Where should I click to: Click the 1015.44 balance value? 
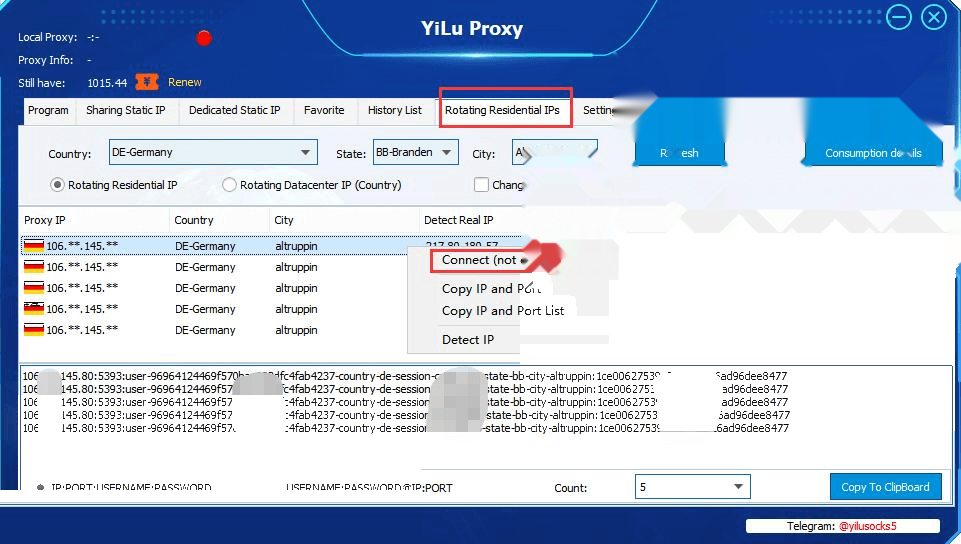coord(107,83)
